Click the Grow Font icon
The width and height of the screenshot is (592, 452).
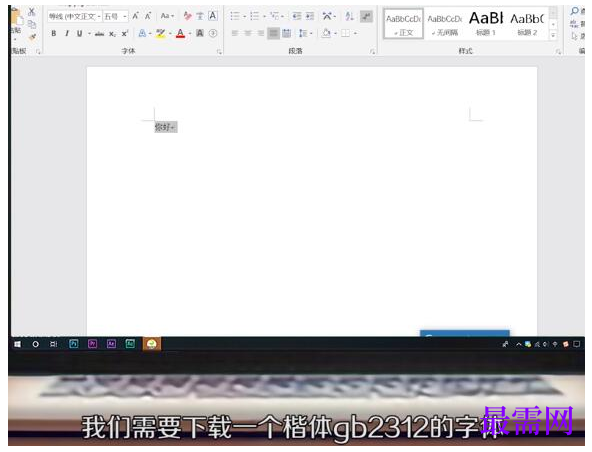click(135, 16)
